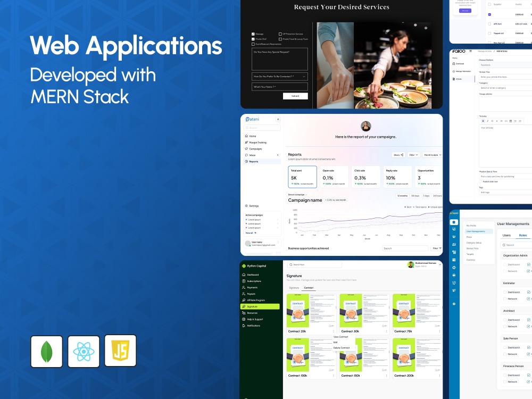Collapse the Ateni sidebar with the double-arrow button
This screenshot has height=399, width=532.
click(x=278, y=119)
